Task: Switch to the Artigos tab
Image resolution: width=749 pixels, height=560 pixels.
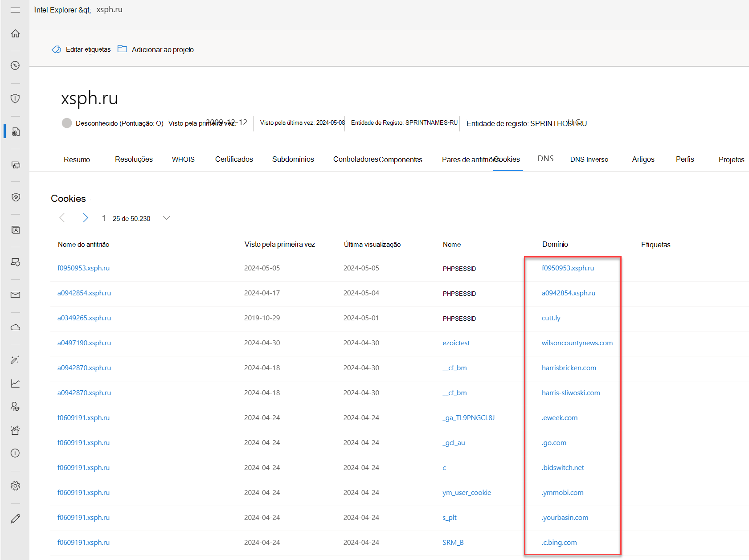Action: tap(643, 159)
